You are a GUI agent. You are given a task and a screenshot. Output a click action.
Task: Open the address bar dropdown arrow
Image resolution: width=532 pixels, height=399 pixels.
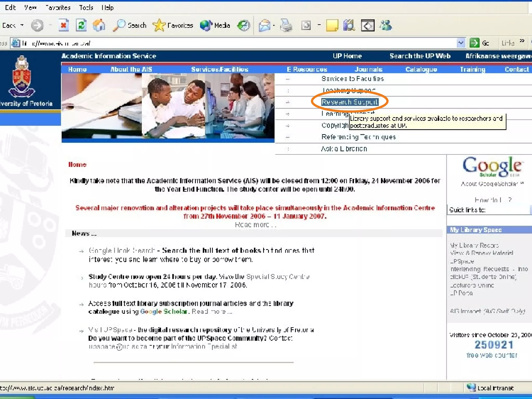click(461, 43)
